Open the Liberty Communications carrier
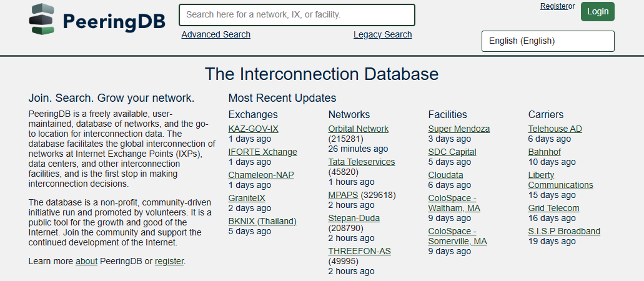This screenshot has width=644, height=281. (561, 180)
